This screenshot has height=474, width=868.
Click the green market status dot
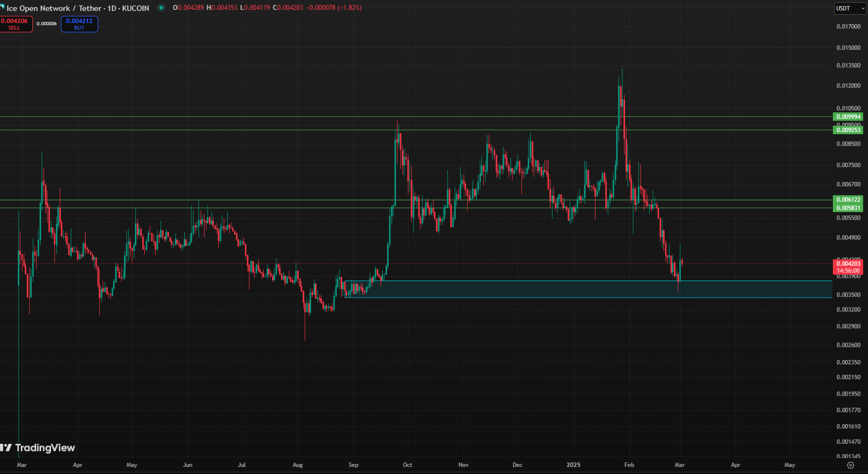(161, 8)
